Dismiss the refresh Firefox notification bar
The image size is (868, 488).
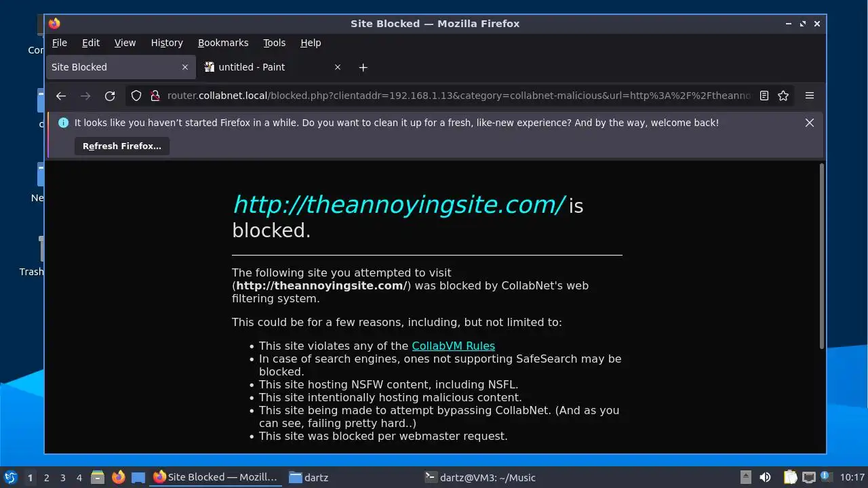tap(810, 123)
